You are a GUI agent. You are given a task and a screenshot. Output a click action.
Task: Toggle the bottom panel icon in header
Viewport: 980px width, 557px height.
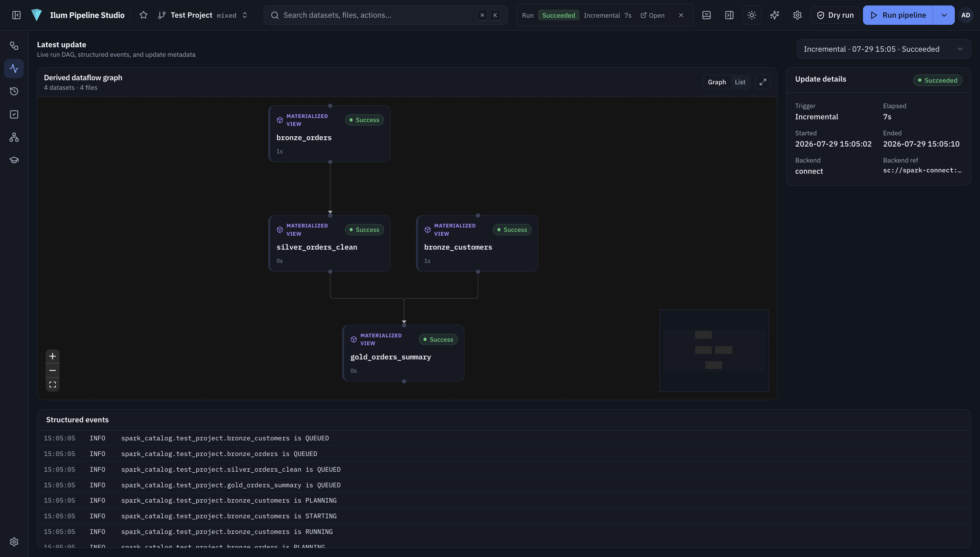[707, 15]
